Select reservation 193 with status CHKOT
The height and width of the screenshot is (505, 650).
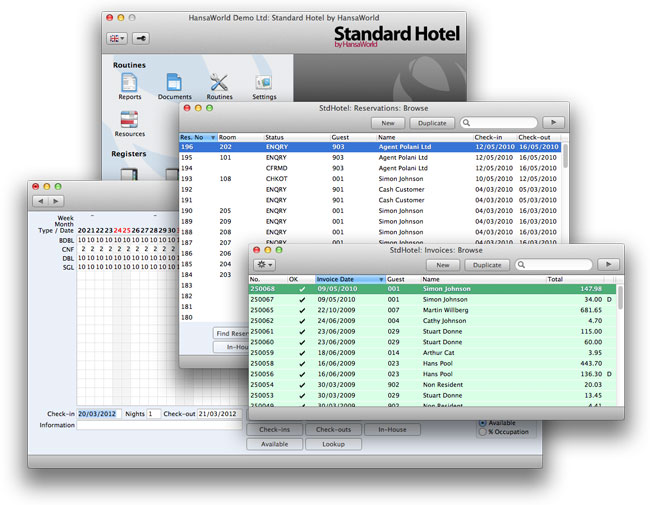pyautogui.click(x=370, y=179)
